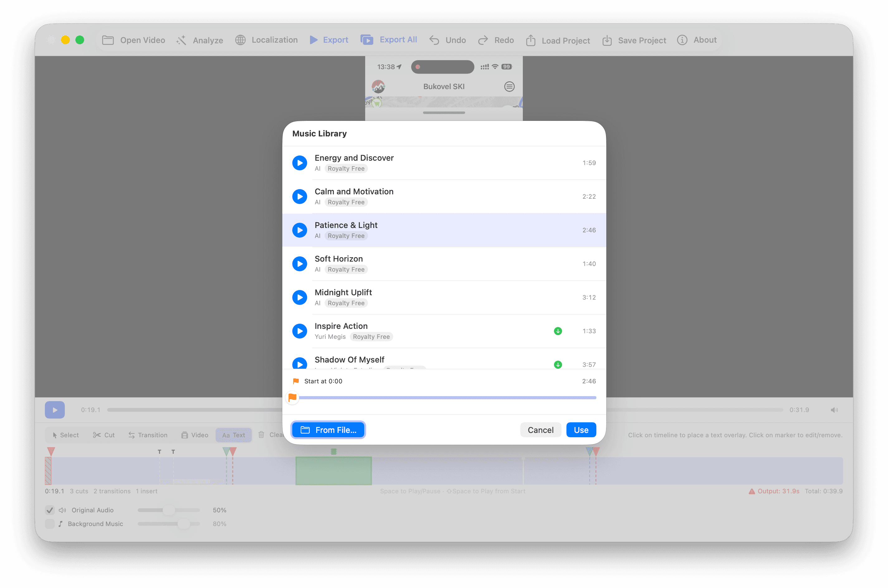
Task: Toggle the Original Audio checkbox
Action: (x=50, y=510)
